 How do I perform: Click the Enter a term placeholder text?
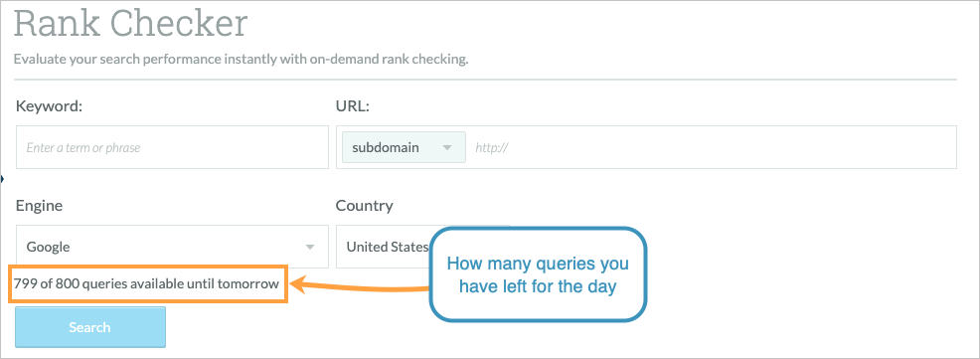[83, 148]
